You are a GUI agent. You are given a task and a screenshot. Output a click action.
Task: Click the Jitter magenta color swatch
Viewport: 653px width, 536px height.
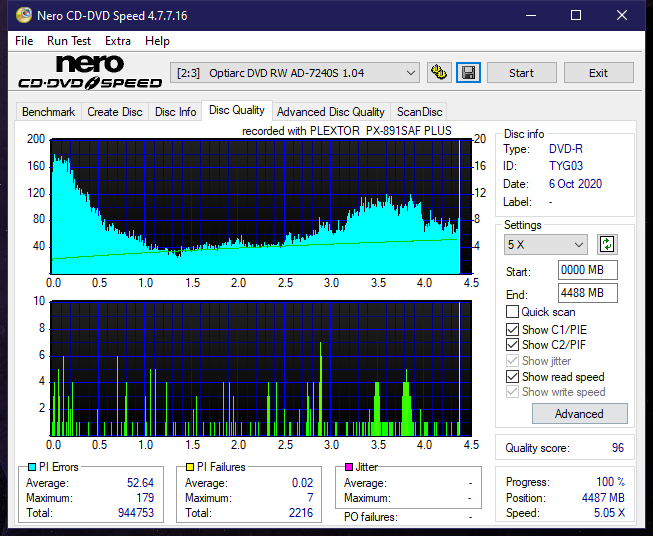(x=349, y=467)
